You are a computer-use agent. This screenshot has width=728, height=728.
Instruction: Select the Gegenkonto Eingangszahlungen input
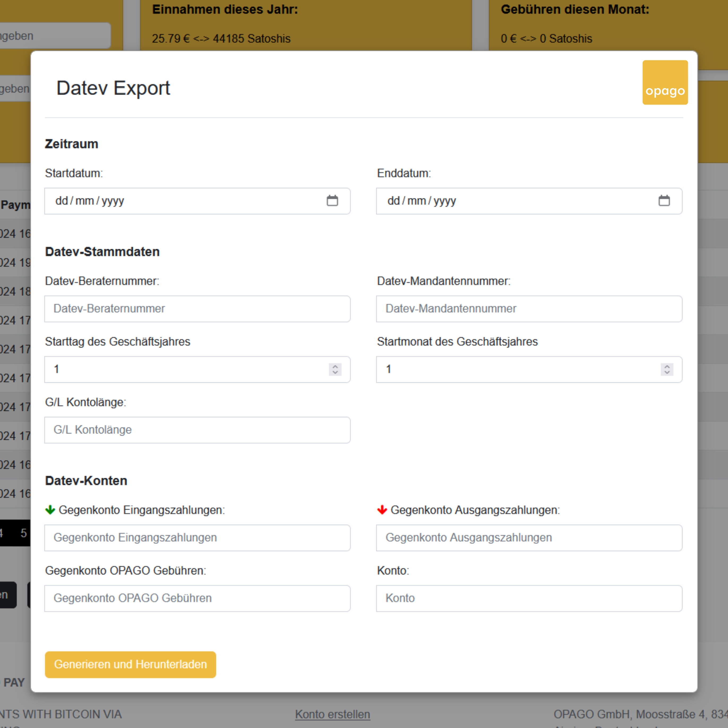tap(197, 538)
